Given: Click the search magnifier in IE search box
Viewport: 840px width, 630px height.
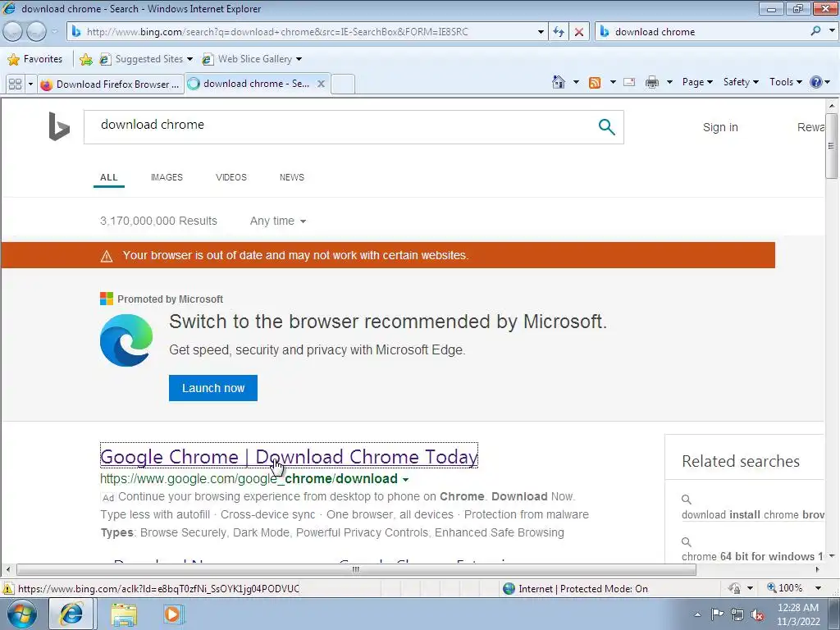Looking at the screenshot, I should coord(815,31).
